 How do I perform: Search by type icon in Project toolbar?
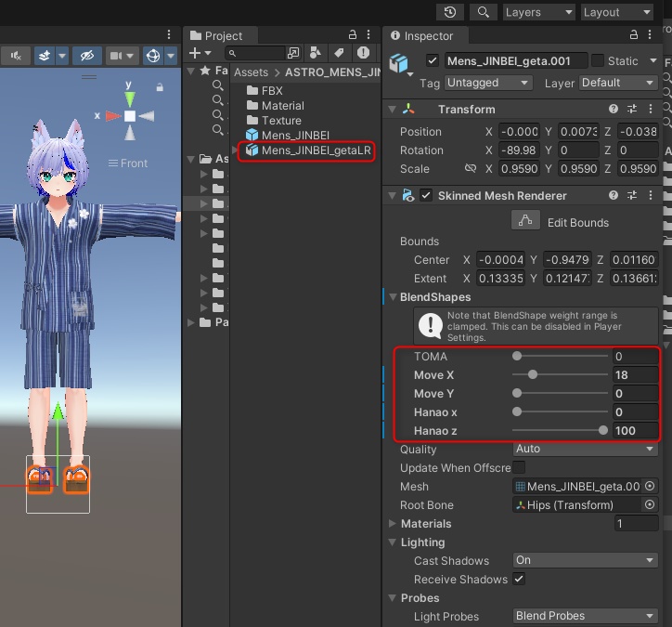[316, 53]
